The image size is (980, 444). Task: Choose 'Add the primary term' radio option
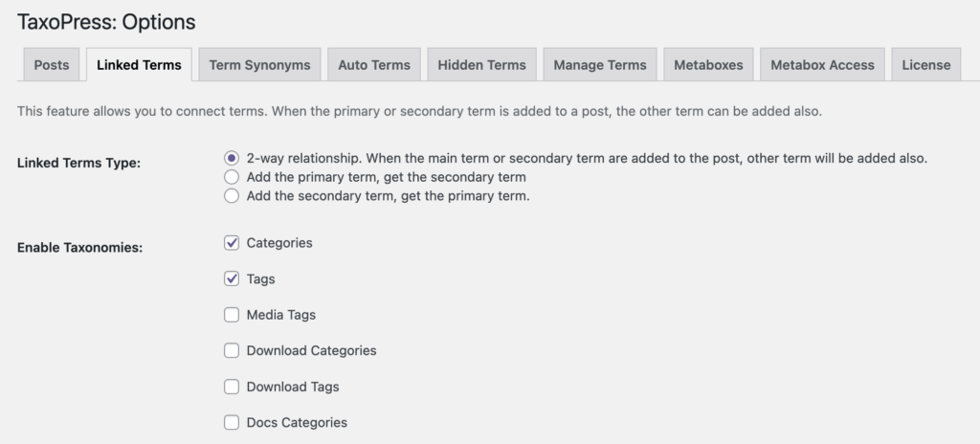pyautogui.click(x=231, y=177)
